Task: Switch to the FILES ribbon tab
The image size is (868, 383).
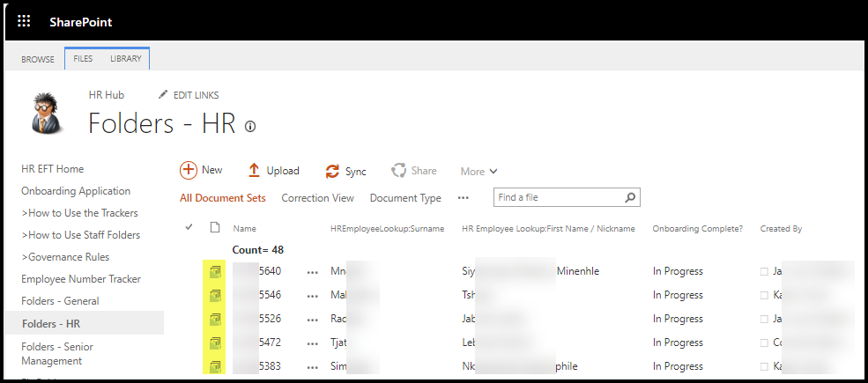Action: pyautogui.click(x=83, y=59)
